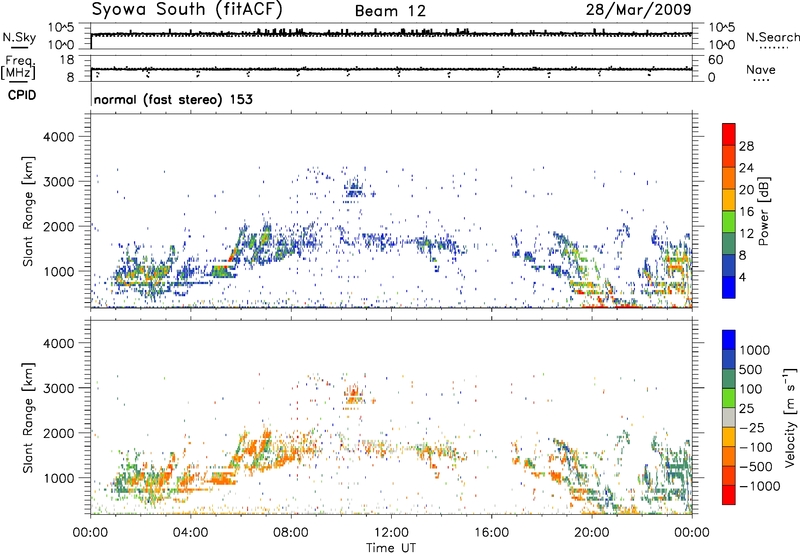This screenshot has width=800, height=554.
Task: Click "Slant Range [km]" label of velocity panel
Action: [28, 418]
